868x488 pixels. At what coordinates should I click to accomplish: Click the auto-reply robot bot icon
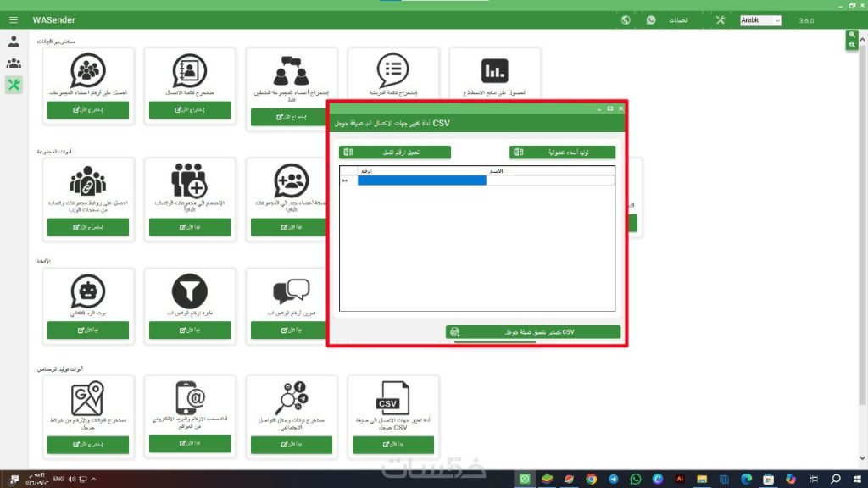pyautogui.click(x=88, y=291)
